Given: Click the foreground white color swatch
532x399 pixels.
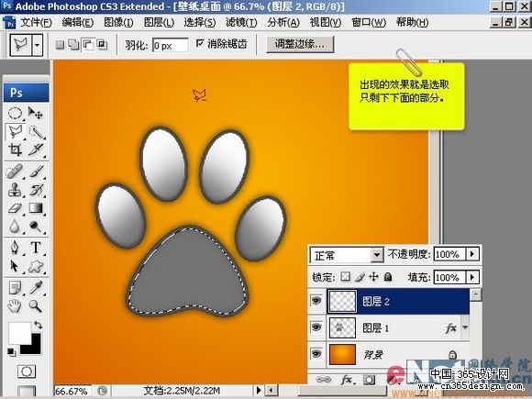Looking at the screenshot, I should [19, 332].
